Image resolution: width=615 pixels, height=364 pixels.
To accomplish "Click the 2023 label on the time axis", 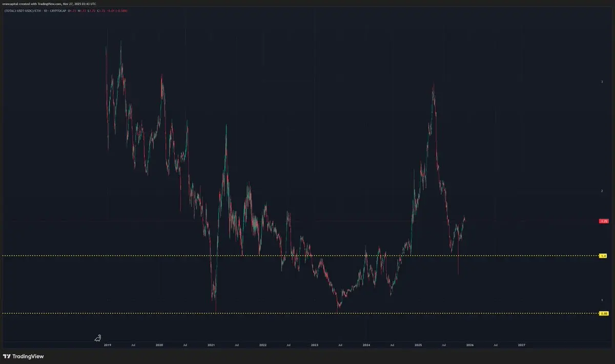I will pyautogui.click(x=315, y=345).
